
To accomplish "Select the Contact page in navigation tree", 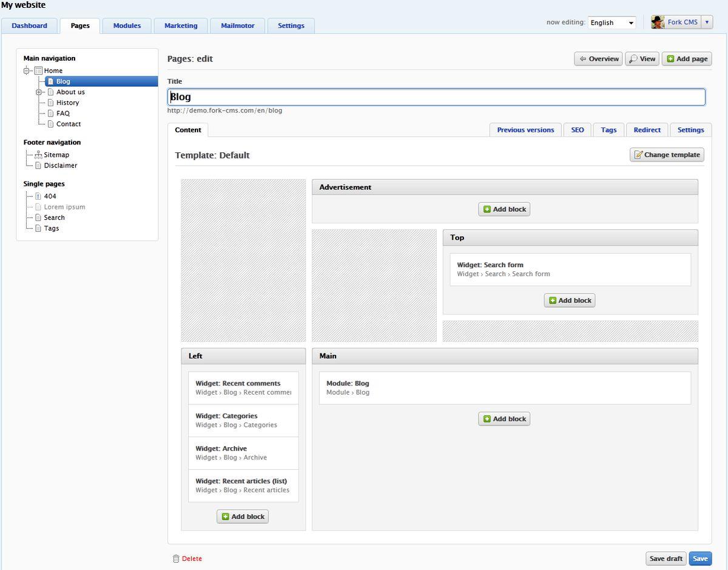I will [69, 124].
